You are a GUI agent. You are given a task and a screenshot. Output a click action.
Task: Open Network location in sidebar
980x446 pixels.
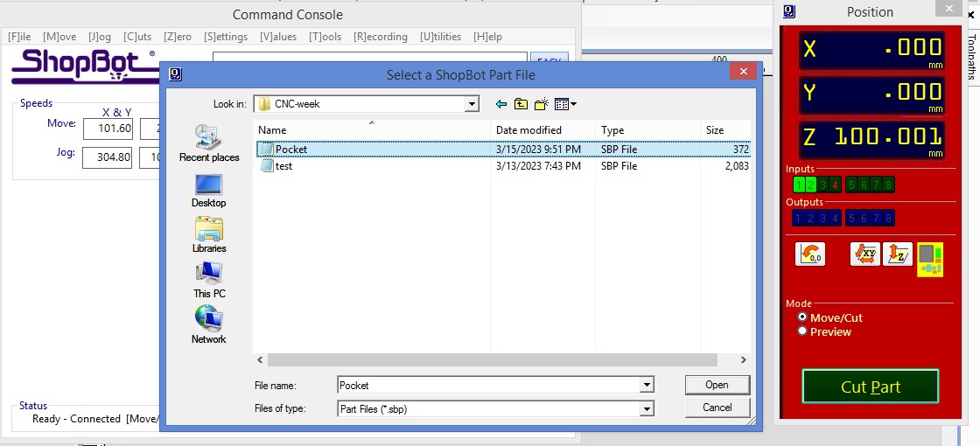click(209, 324)
